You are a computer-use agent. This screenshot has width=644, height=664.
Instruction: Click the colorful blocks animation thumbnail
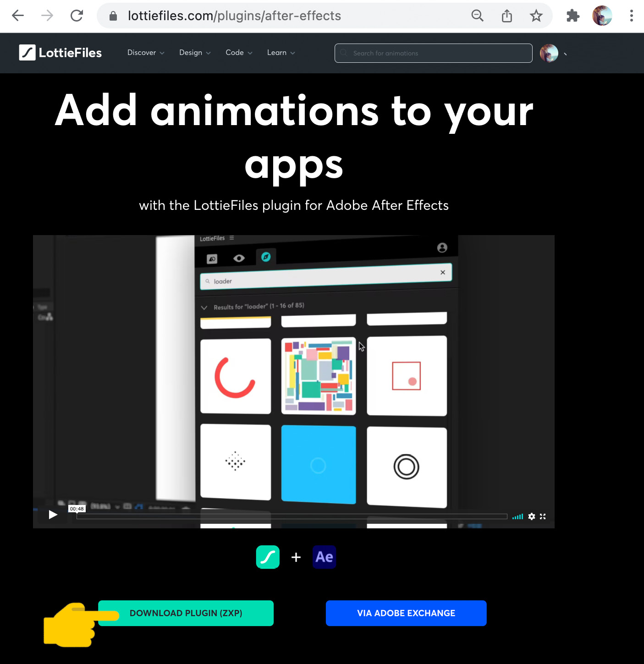click(319, 376)
